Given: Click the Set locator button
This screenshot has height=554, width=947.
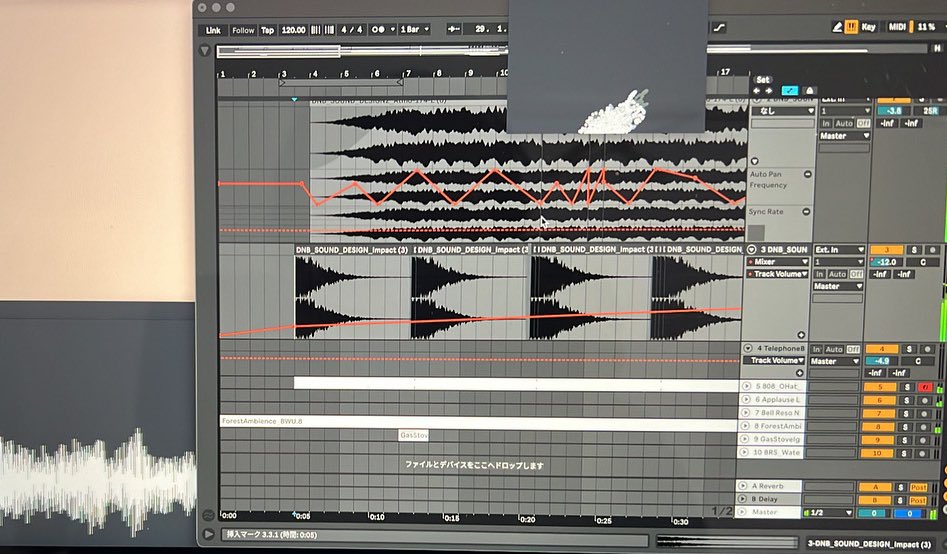Looking at the screenshot, I should click(763, 79).
